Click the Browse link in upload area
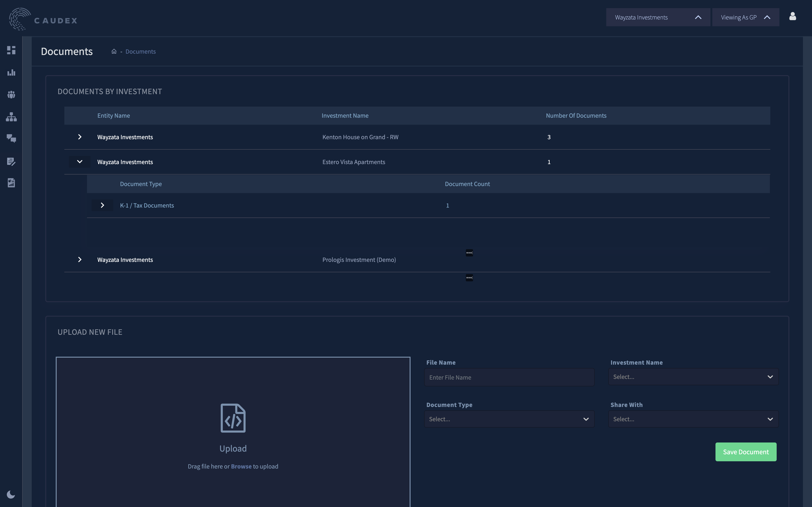 tap(241, 466)
